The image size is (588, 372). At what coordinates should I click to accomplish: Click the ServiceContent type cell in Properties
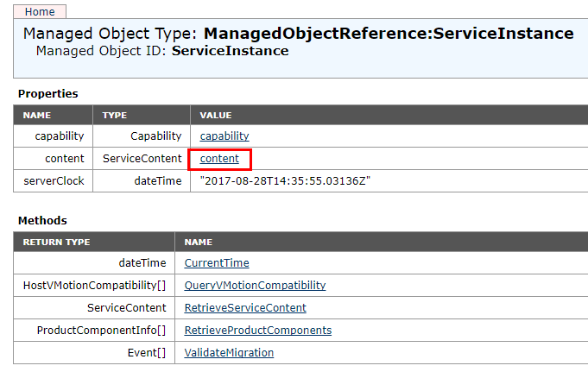click(142, 159)
